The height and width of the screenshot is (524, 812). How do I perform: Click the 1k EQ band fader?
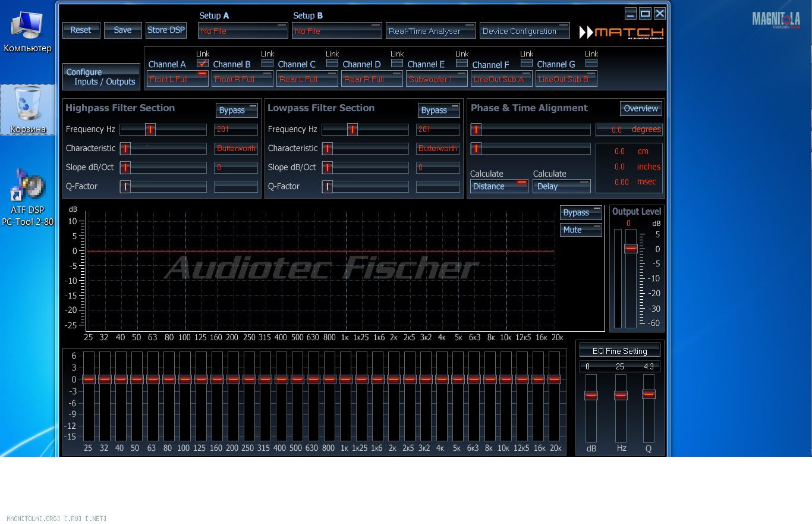pos(345,379)
